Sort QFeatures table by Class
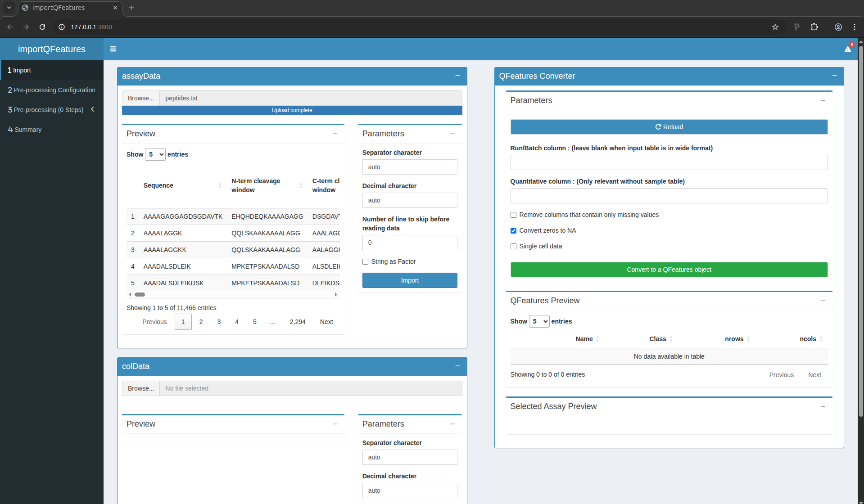 coord(661,339)
